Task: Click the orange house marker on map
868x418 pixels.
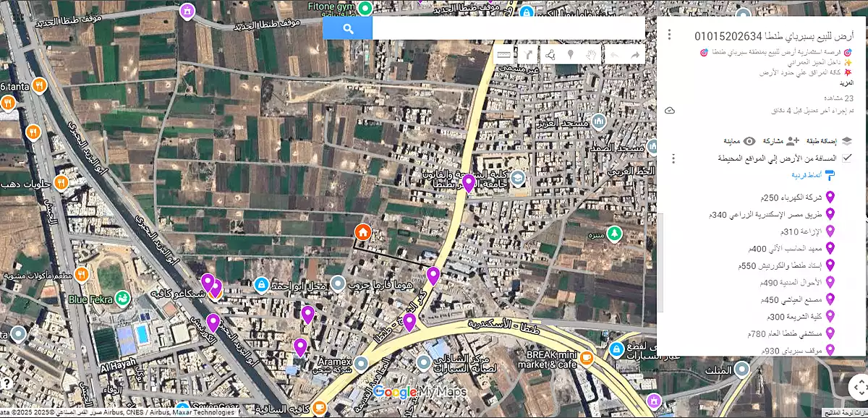Action: pos(363,232)
